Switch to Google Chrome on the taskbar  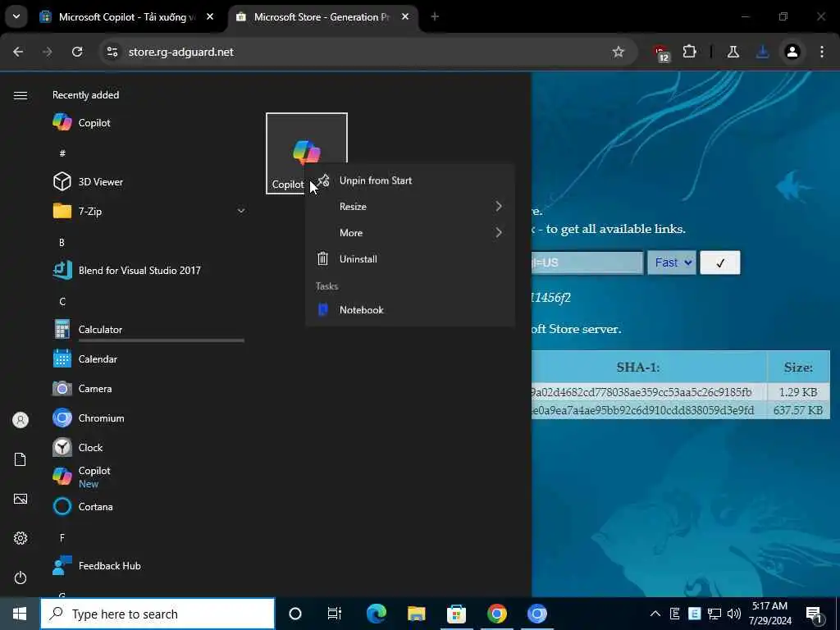pos(496,614)
